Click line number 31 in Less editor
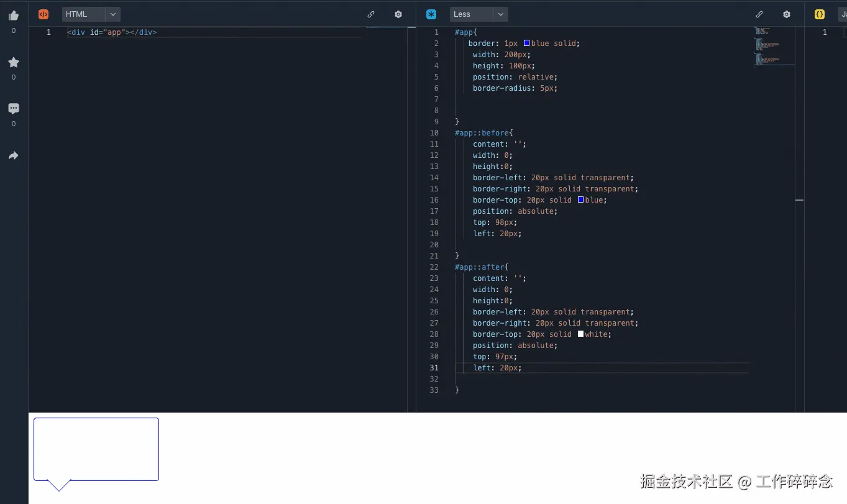This screenshot has width=847, height=504. pos(434,368)
